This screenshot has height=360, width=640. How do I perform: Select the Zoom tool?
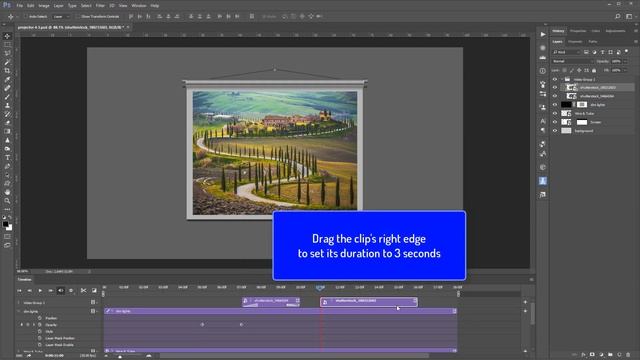pos(7,201)
